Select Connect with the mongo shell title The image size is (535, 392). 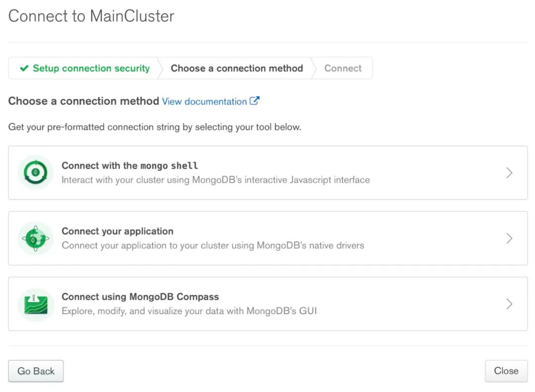coord(130,166)
